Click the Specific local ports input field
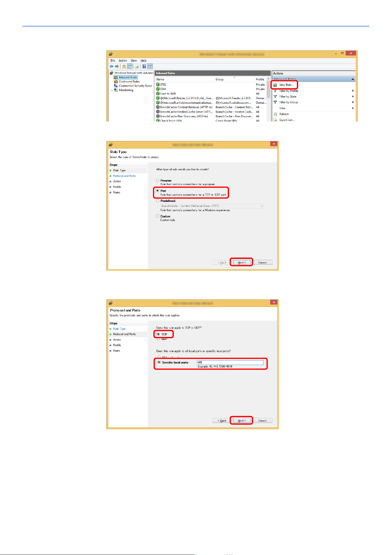392x555 pixels. click(230, 363)
